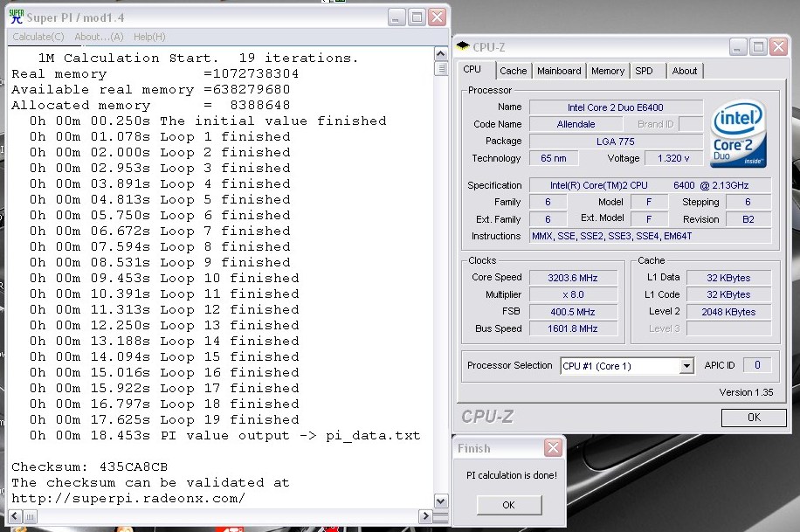Screen dimensions: 800x532
Task: Click the L1 Code '32 KBytes' value
Action: point(728,294)
